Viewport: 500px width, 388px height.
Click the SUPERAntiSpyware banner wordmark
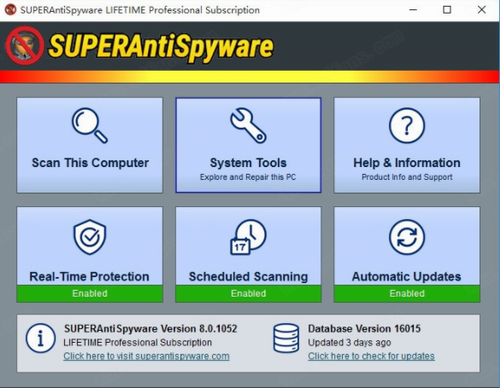161,47
